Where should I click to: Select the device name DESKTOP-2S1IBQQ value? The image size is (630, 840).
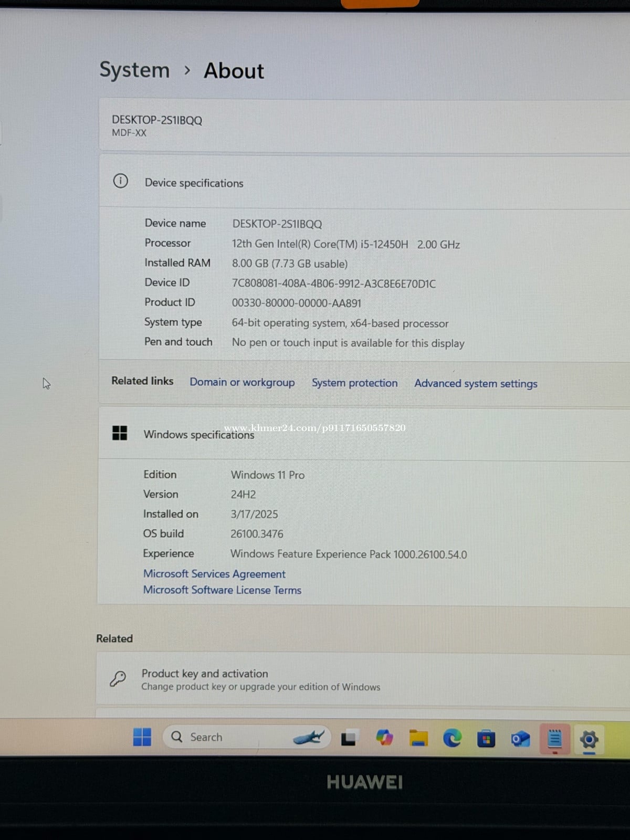pos(277,224)
